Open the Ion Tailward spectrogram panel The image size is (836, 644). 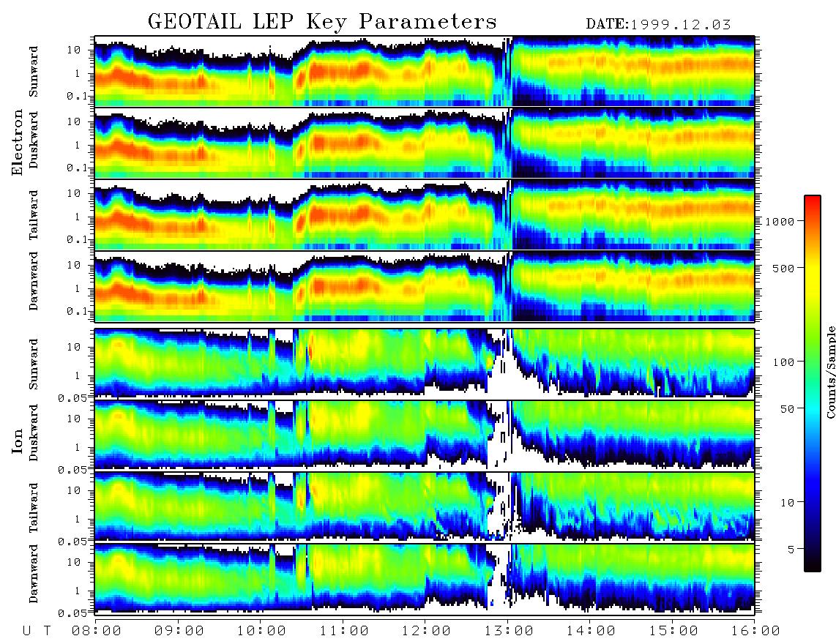tap(425, 507)
